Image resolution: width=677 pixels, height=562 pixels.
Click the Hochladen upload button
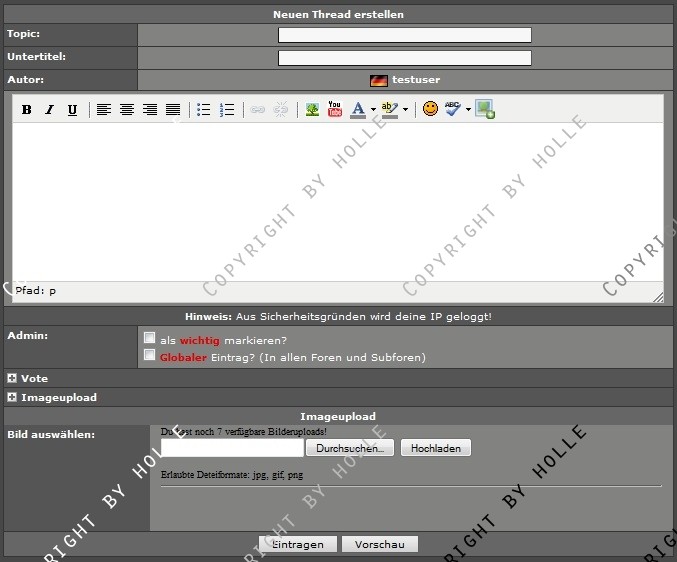click(436, 448)
